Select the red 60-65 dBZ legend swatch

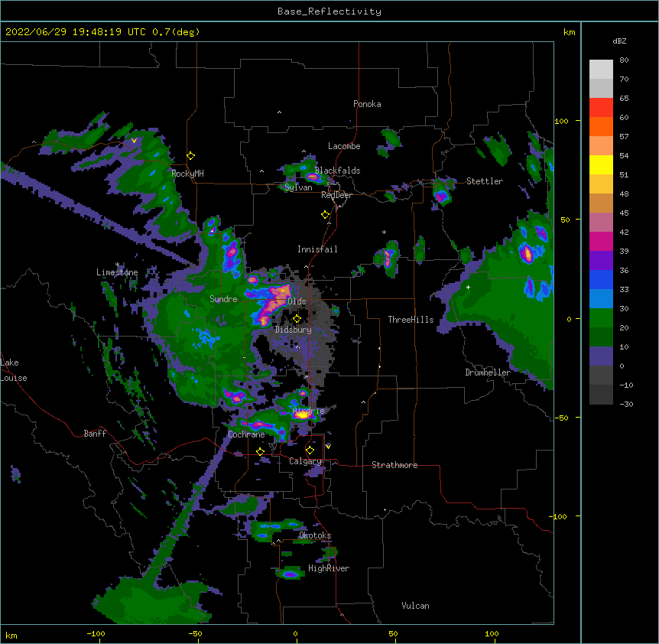point(601,108)
